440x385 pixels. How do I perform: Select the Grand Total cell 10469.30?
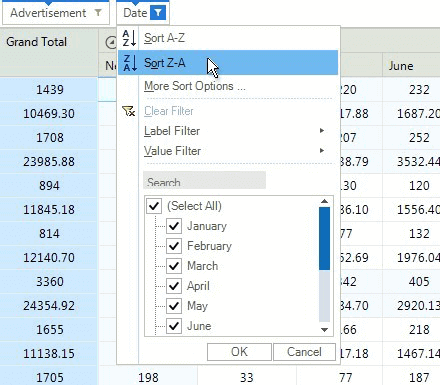[x=49, y=113]
